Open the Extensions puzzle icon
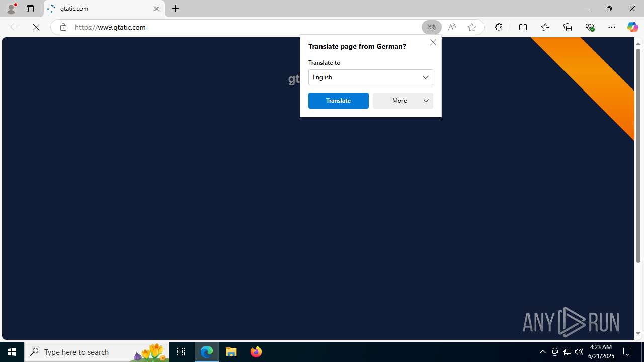 click(x=499, y=27)
